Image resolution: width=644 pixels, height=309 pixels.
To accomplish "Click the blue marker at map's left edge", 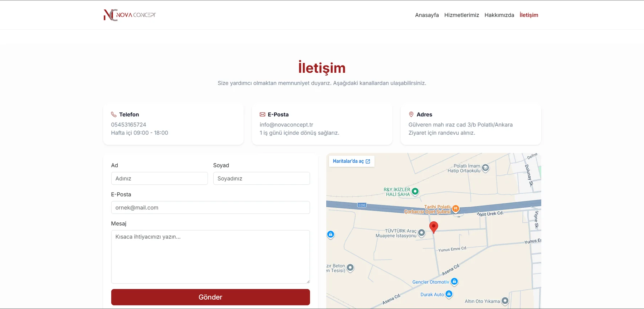I will pos(331,235).
